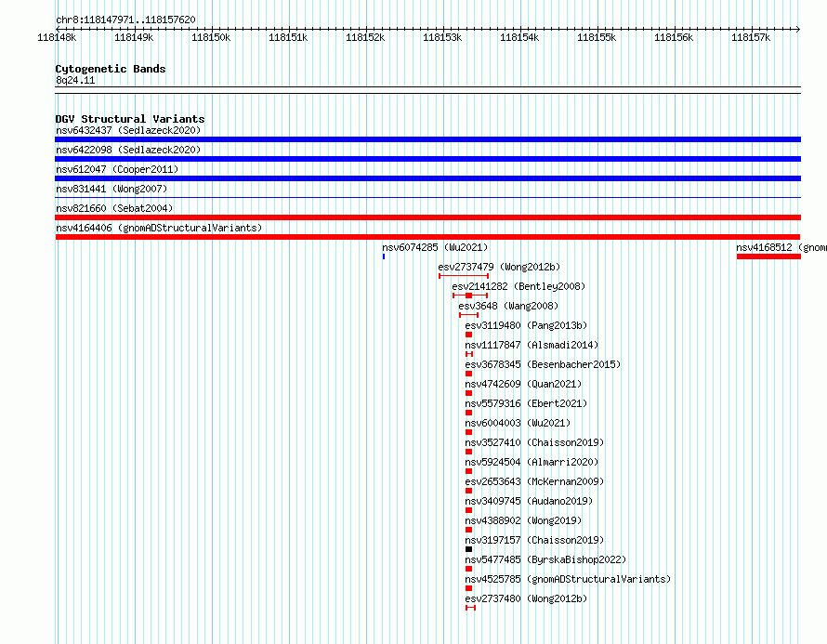The width and height of the screenshot is (827, 644).
Task: Select esv2737480 (Wong2012b) label
Action: (x=526, y=598)
